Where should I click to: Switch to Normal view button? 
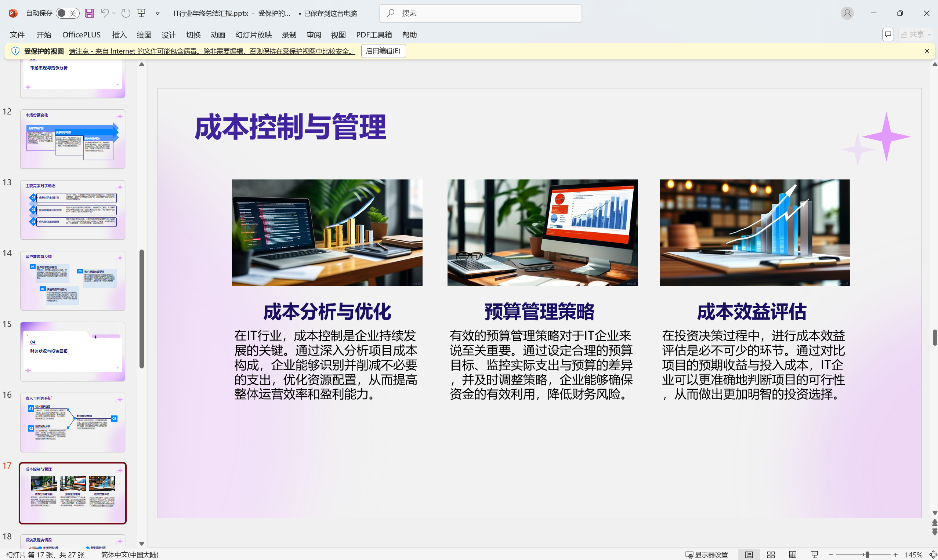749,555
